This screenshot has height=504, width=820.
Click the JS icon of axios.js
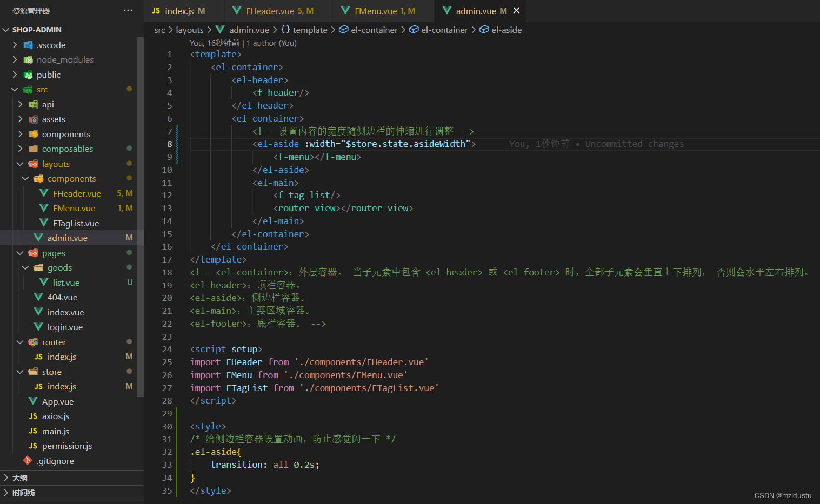[34, 416]
